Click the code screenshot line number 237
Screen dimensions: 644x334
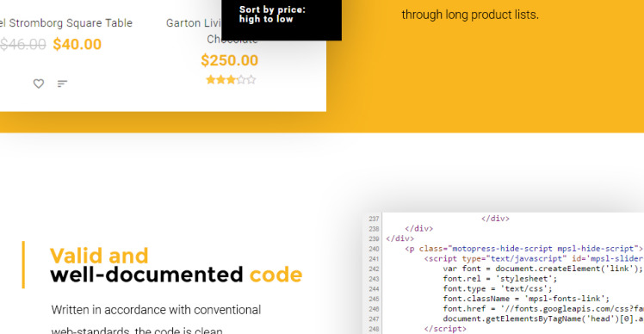[374, 219]
